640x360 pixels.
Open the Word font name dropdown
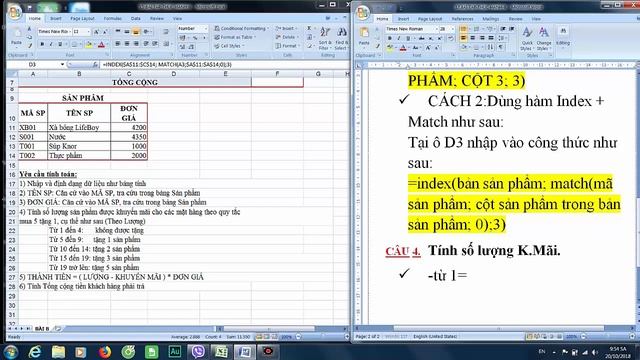436,29
